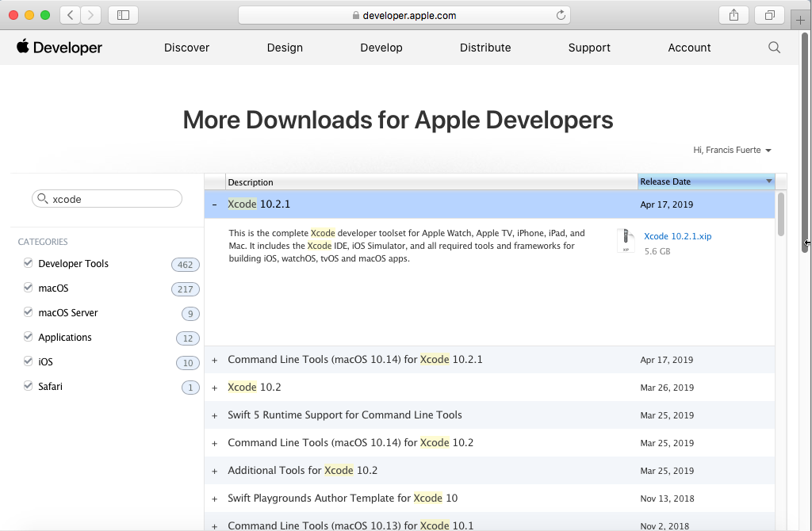Screen dimensions: 812x531
Task: Uncheck the Applications category
Action: click(x=28, y=336)
